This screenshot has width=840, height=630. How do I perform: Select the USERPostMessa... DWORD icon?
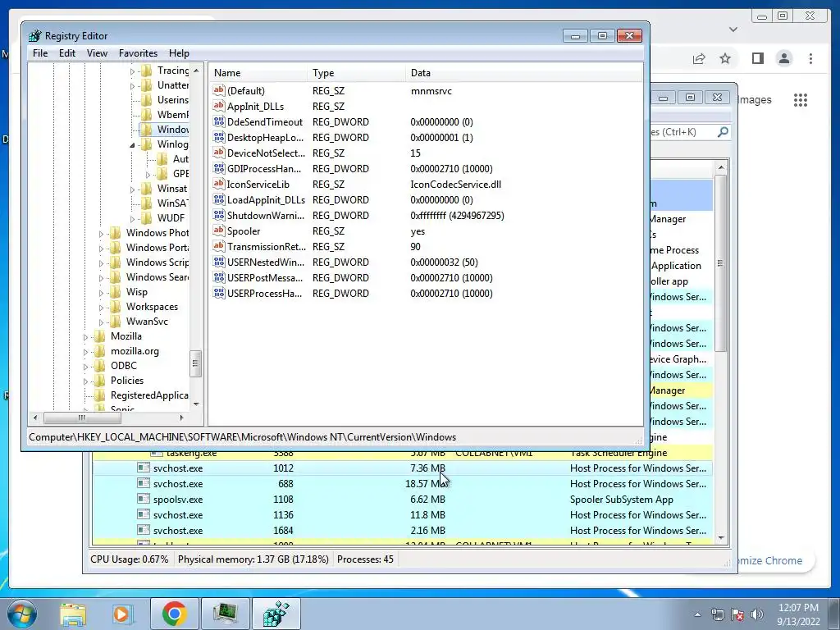point(218,277)
